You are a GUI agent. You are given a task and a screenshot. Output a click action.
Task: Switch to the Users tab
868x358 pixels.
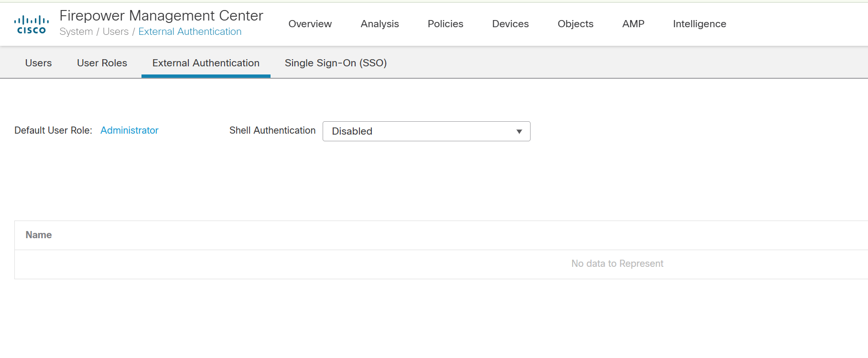pyautogui.click(x=38, y=63)
